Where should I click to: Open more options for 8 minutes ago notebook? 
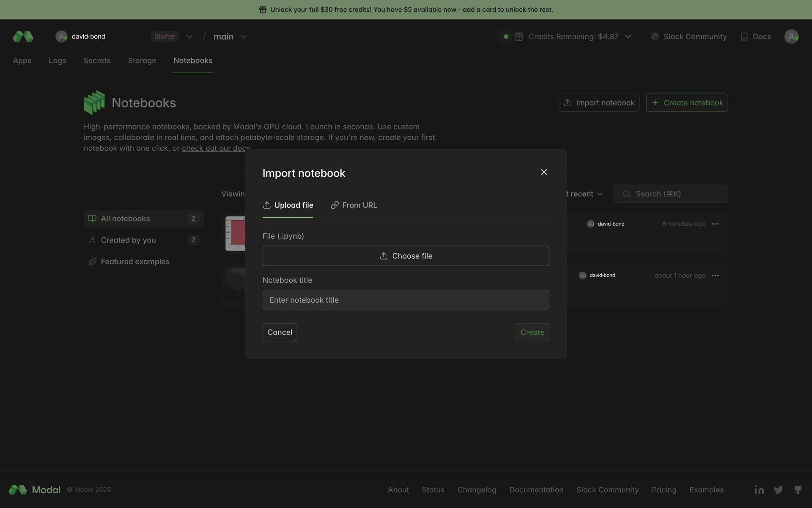pyautogui.click(x=715, y=224)
